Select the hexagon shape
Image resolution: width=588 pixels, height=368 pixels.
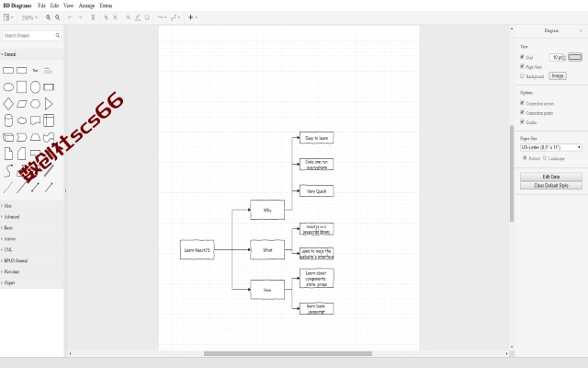tap(35, 104)
